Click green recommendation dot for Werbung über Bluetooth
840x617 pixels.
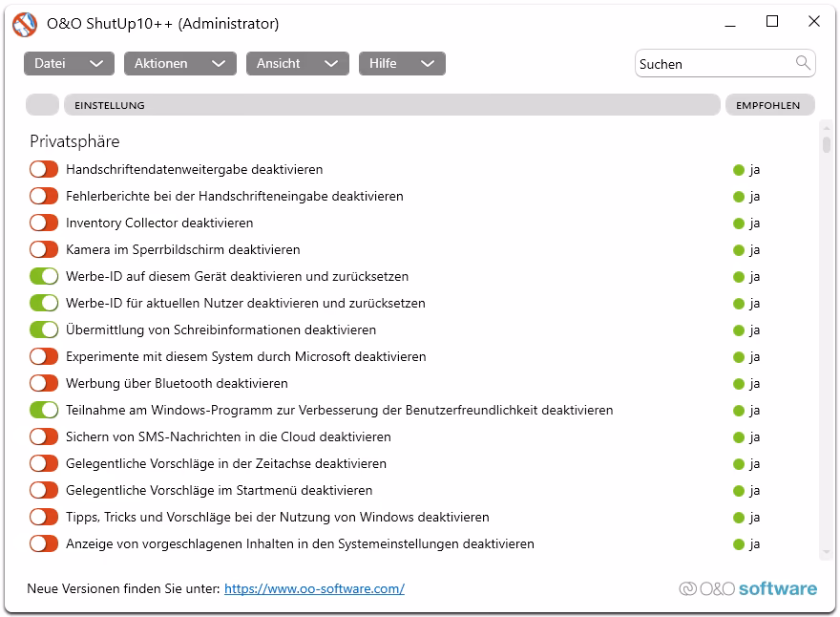pos(738,384)
